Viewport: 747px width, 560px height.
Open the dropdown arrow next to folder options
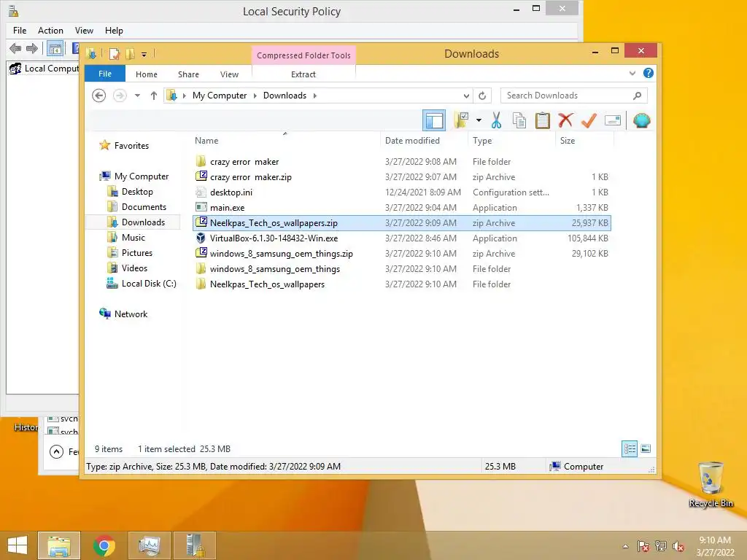click(x=479, y=120)
